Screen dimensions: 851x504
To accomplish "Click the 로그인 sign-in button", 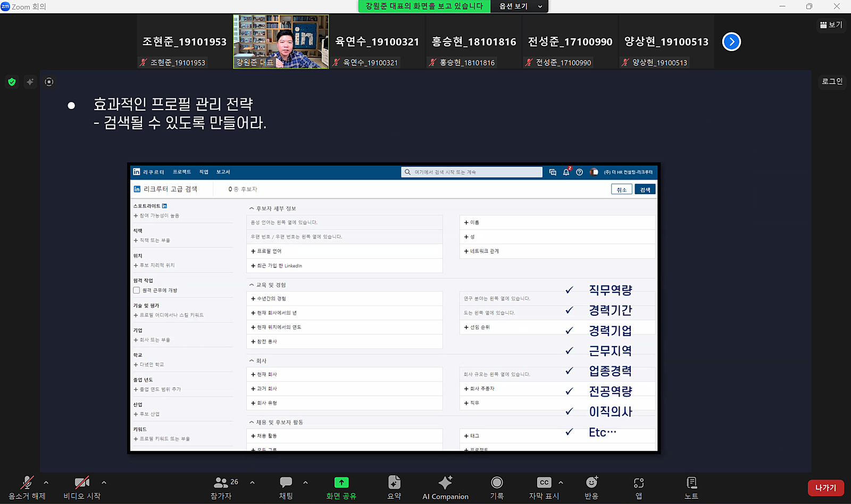I will click(x=832, y=81).
